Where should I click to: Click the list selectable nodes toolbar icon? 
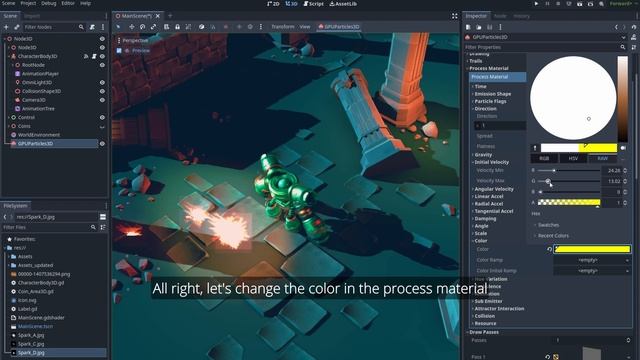point(167,27)
